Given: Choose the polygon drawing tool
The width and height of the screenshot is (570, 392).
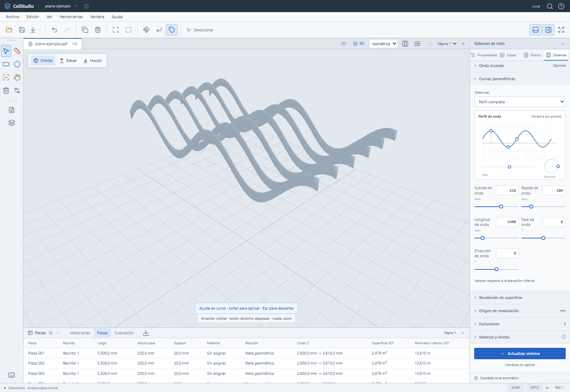Looking at the screenshot, I should (x=17, y=64).
